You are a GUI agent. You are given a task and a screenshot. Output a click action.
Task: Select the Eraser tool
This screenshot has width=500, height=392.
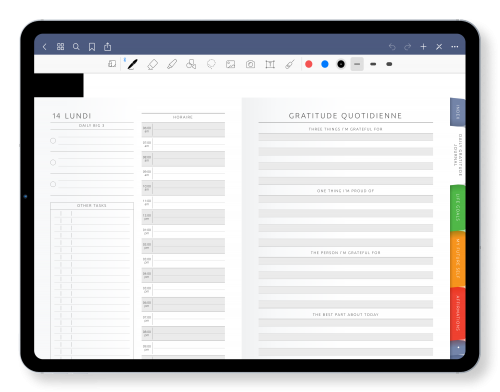click(x=152, y=64)
